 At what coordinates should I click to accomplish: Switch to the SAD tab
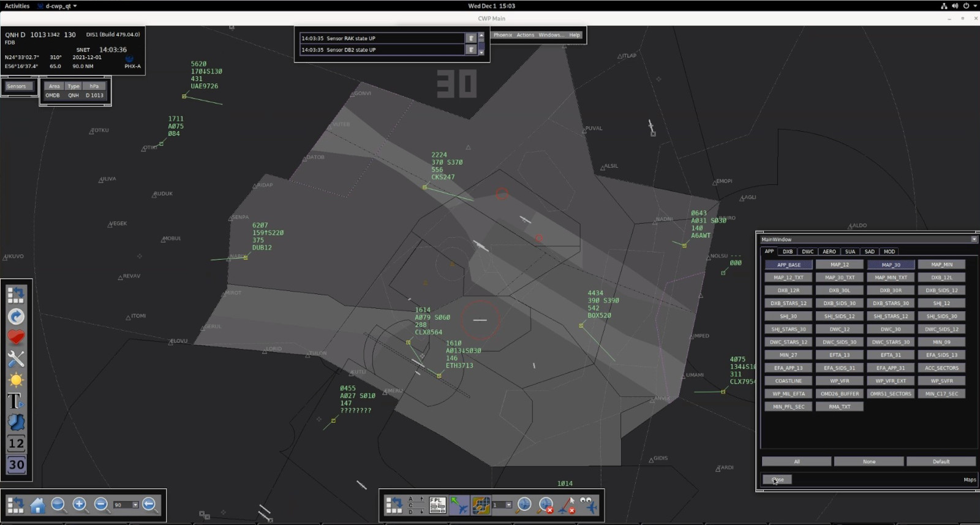point(870,252)
